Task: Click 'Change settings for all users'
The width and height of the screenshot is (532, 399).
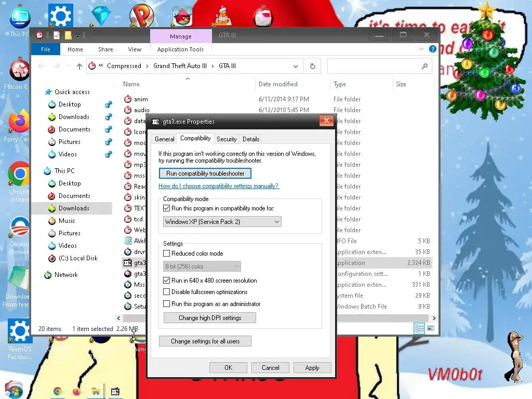Action: pyautogui.click(x=205, y=341)
